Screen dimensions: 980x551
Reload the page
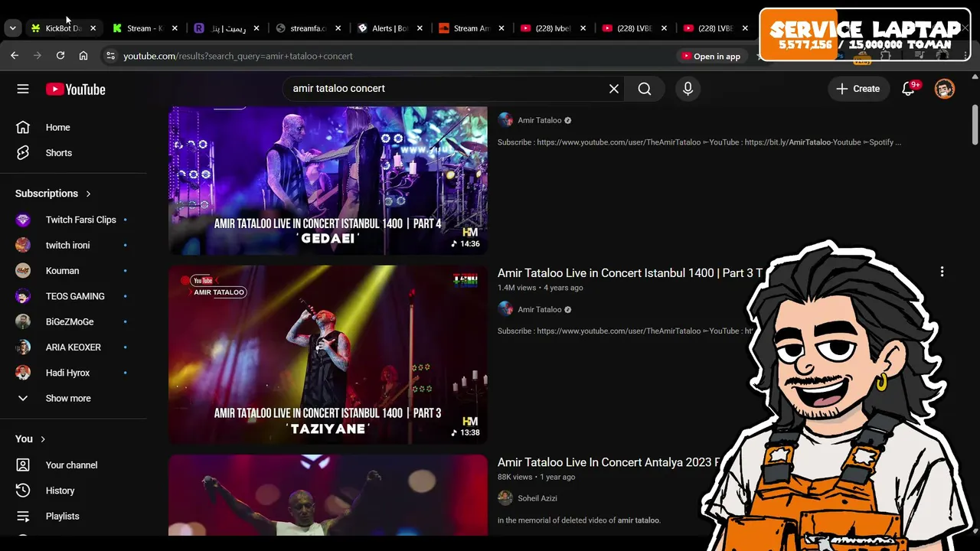click(x=60, y=56)
